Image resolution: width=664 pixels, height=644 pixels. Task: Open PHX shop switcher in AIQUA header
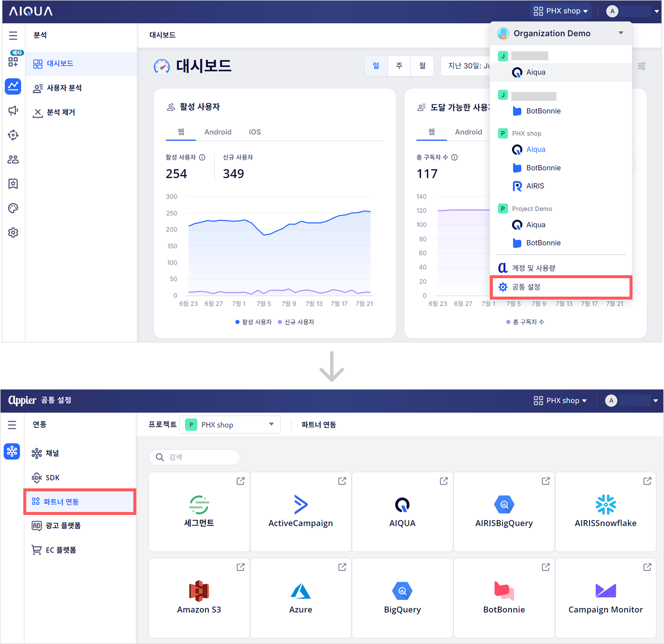[561, 11]
